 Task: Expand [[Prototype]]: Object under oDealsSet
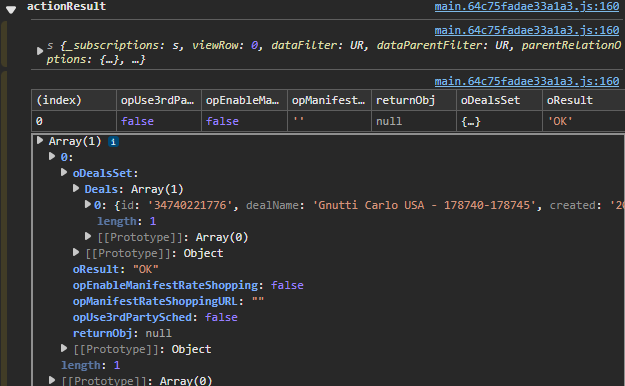(76, 252)
